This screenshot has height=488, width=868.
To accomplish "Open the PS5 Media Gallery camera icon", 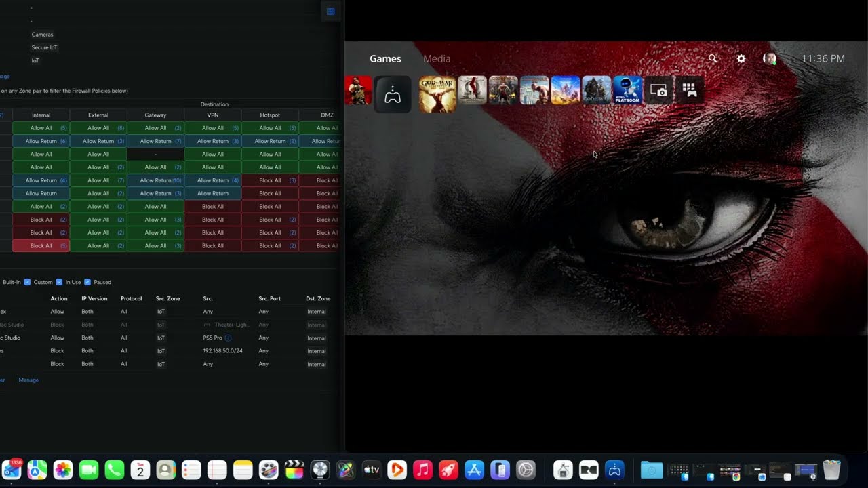I will (x=658, y=90).
